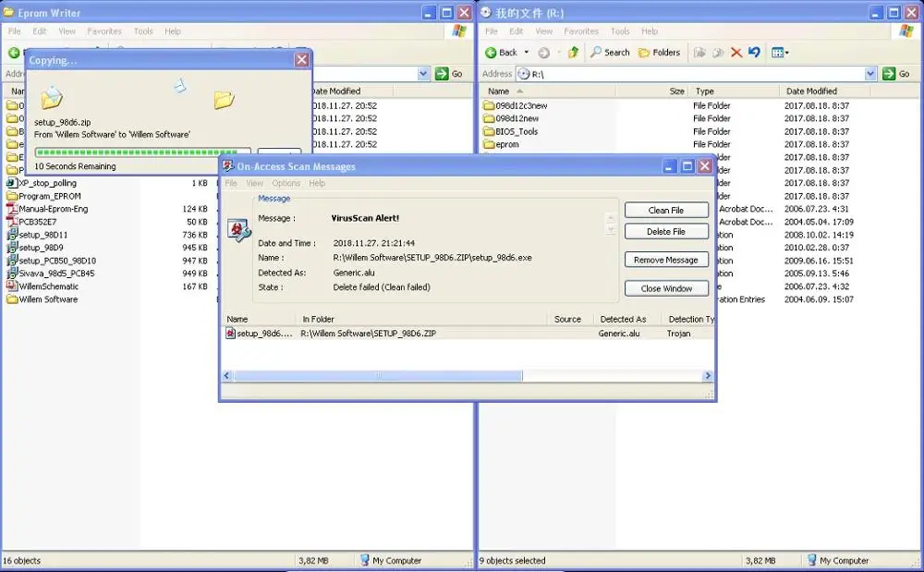Expand address dropdown in Eprom Writer window
The height and width of the screenshot is (572, 924).
click(423, 74)
